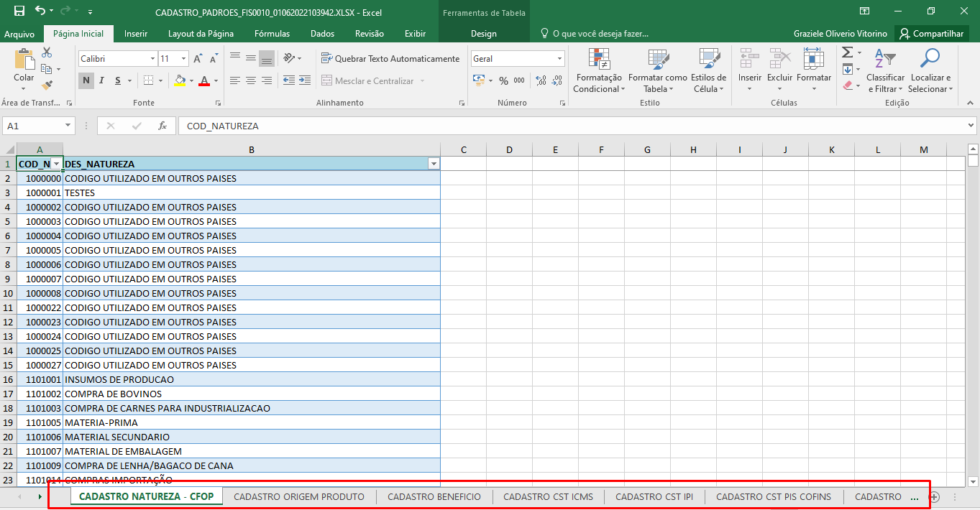Open font size 11 dropdown
Screen dimensions: 980x510
[184, 59]
